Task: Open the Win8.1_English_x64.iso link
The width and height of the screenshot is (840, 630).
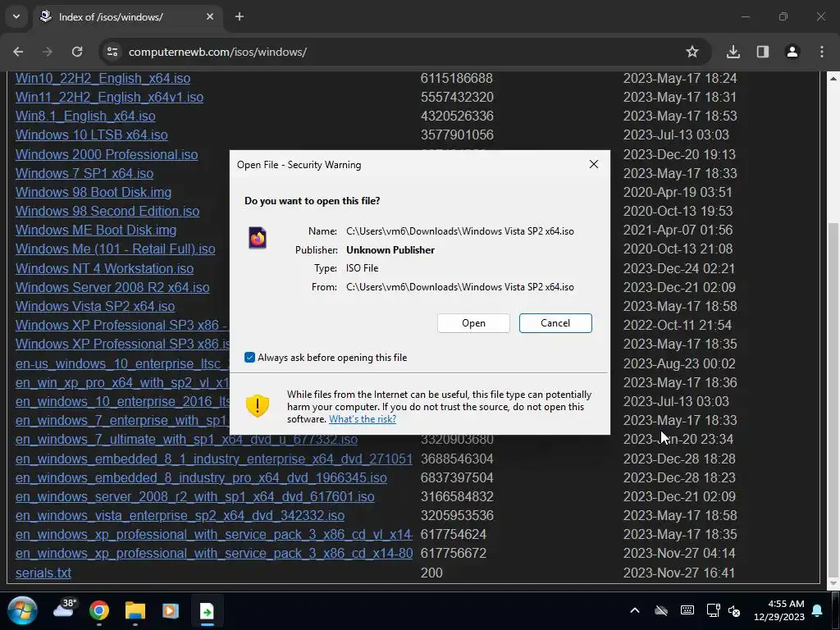Action: click(x=85, y=116)
